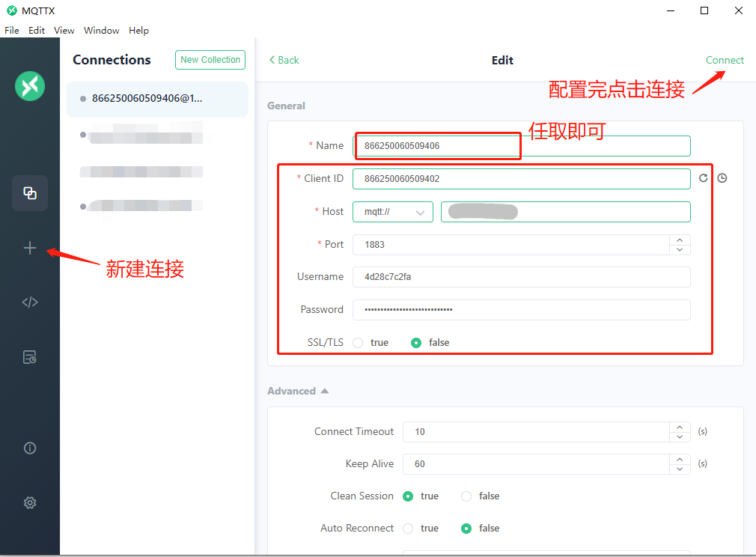Open the Connections page icon in the sidebar
This screenshot has width=756, height=557.
[30, 193]
